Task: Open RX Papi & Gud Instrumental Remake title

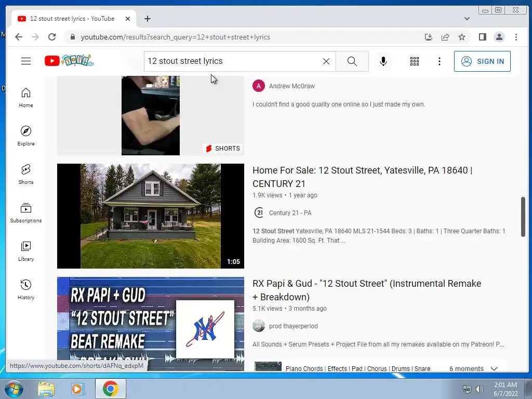Action: [367, 290]
